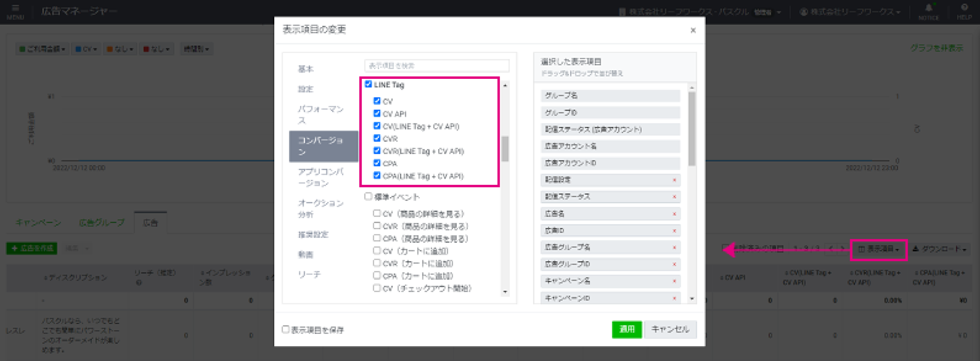Uncheck the CVR checkbox under LINE Tag
The width and height of the screenshot is (980, 361).
point(377,138)
